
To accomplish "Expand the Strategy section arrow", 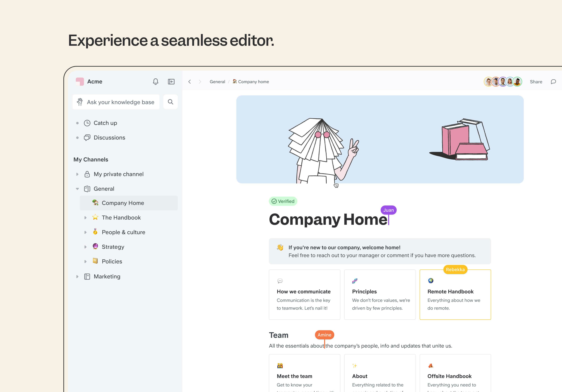I will pyautogui.click(x=85, y=247).
